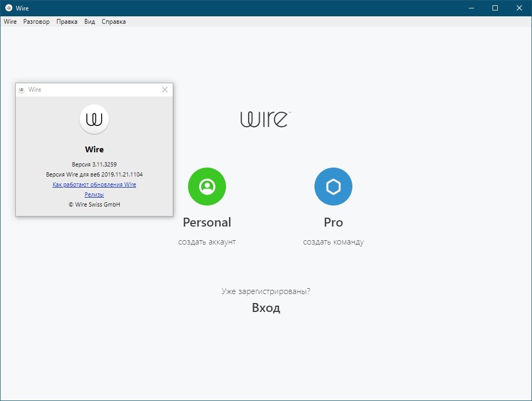Open the Правка menu
This screenshot has width=532, height=401.
[x=67, y=22]
